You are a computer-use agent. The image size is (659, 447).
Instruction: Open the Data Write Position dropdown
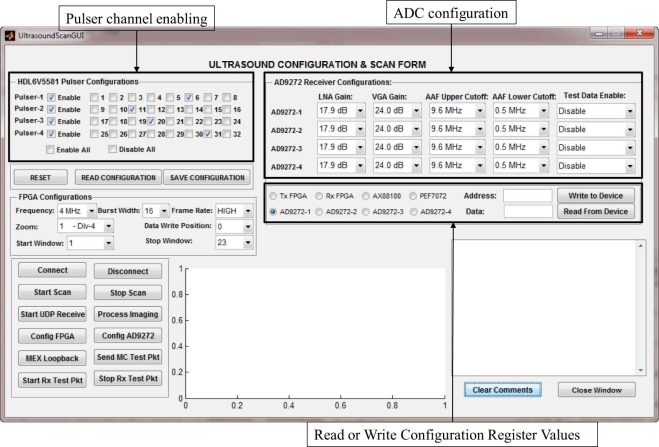pos(234,227)
